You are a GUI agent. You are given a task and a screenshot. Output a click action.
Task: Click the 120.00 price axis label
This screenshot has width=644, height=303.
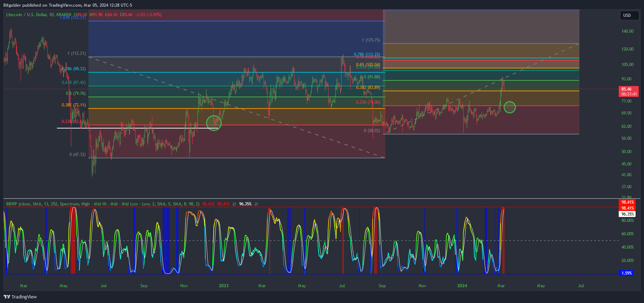(628, 49)
